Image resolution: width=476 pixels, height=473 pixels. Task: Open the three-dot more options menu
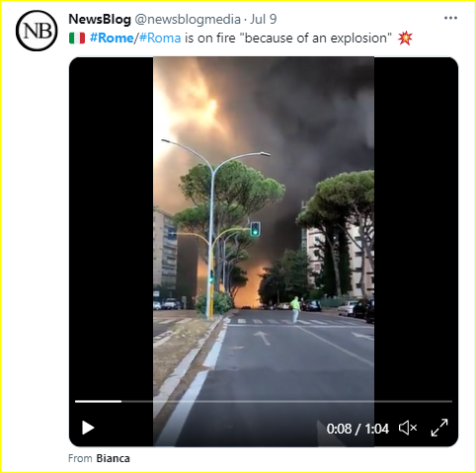[x=450, y=18]
